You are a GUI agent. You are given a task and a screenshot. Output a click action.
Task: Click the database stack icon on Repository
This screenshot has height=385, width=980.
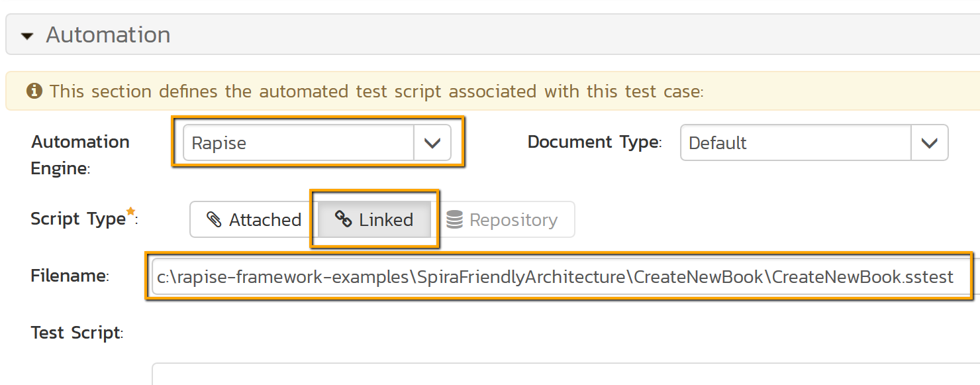pos(454,219)
